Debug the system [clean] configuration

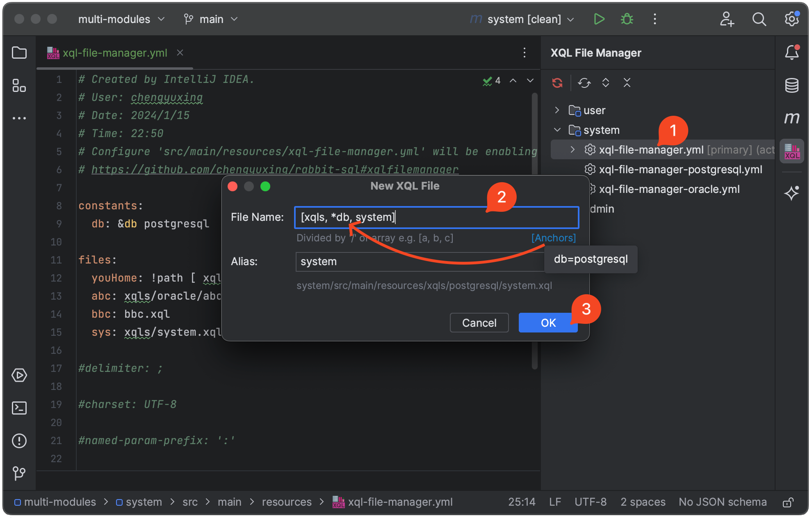[627, 19]
